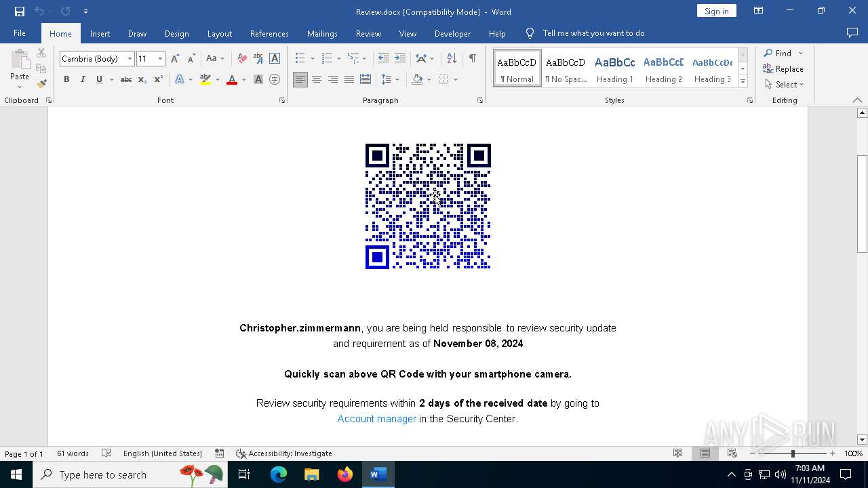The image size is (868, 488).
Task: Switch to the Design tab
Action: click(x=176, y=33)
